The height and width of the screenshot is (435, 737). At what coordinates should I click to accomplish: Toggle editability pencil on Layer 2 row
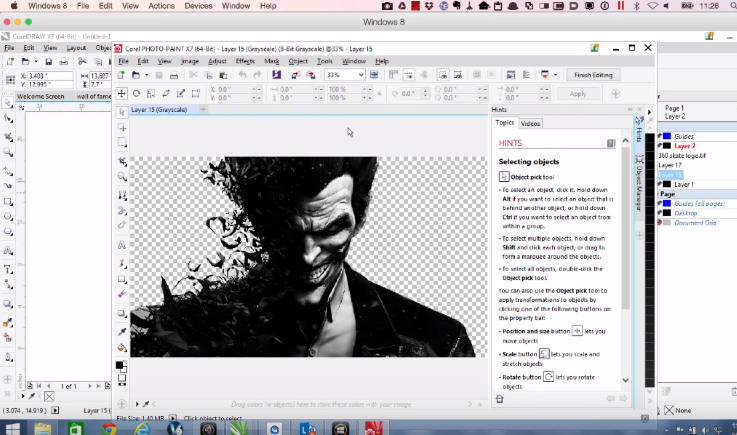(659, 145)
